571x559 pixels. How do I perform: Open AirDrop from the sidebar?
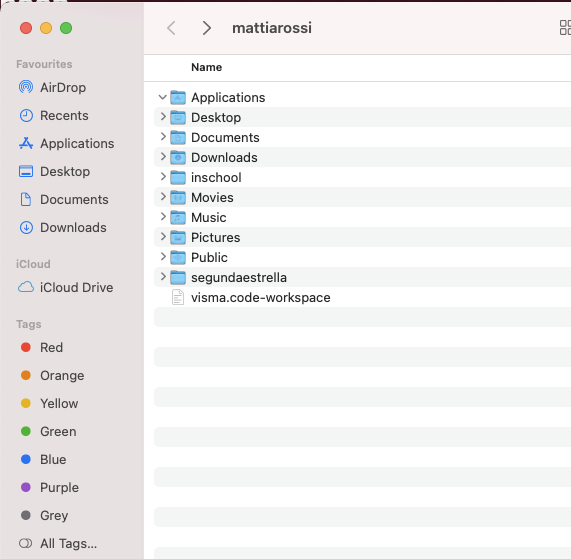pos(52,87)
